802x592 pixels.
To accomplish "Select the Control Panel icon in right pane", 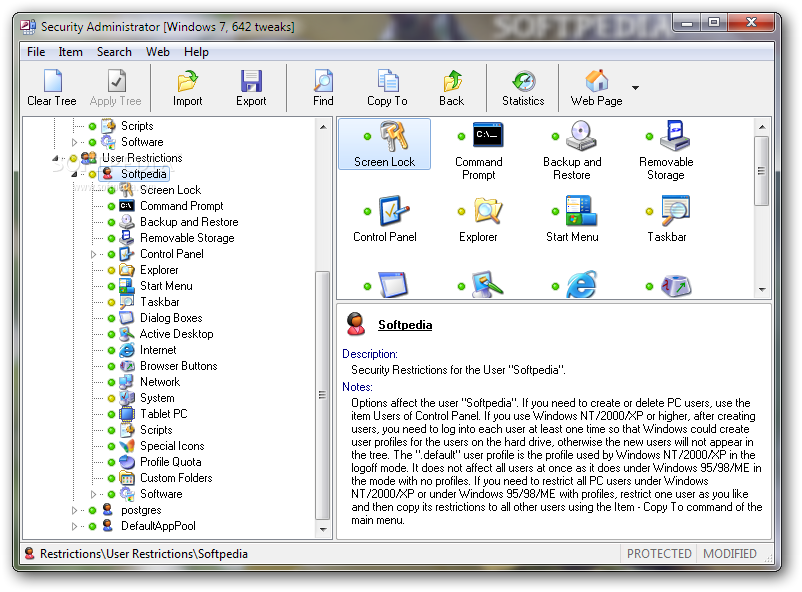I will [x=394, y=211].
